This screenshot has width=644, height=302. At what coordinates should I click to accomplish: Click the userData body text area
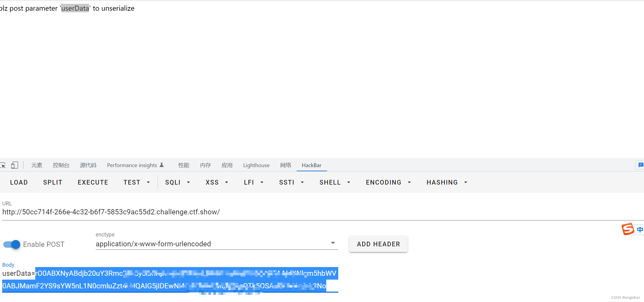click(170, 280)
